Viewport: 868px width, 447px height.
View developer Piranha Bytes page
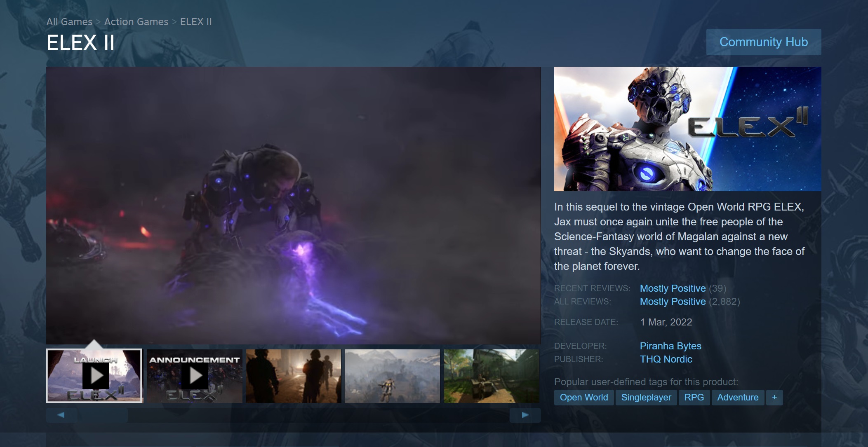tap(670, 346)
